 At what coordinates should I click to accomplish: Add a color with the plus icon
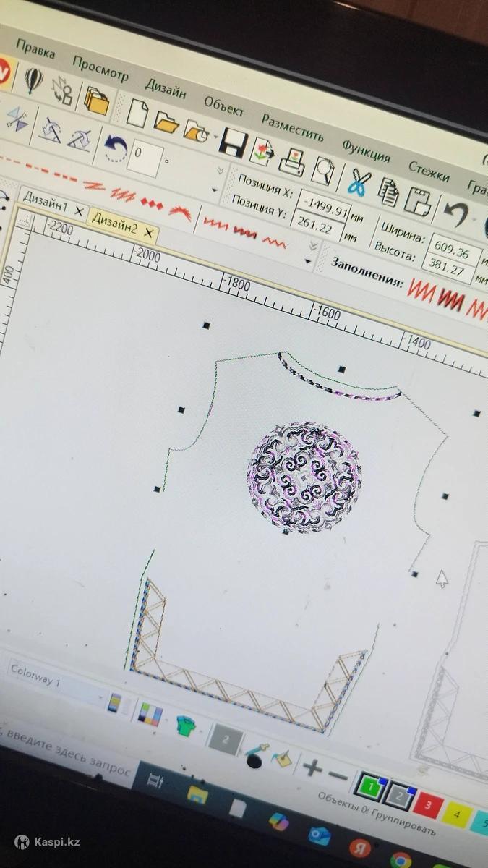click(x=312, y=767)
